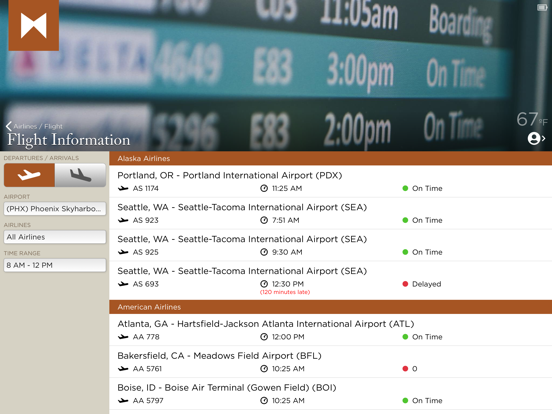The height and width of the screenshot is (414, 552).
Task: Click the green status dot for AS 925
Action: 405,252
